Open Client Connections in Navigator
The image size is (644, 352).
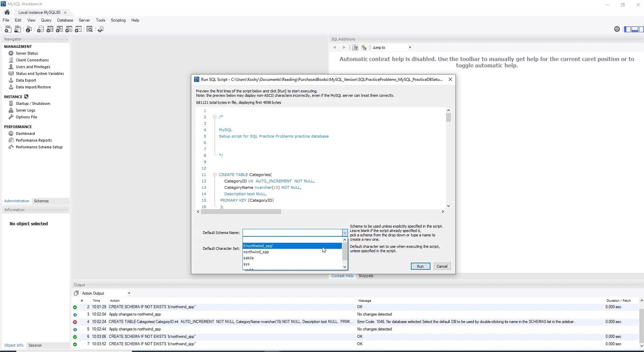click(x=32, y=60)
